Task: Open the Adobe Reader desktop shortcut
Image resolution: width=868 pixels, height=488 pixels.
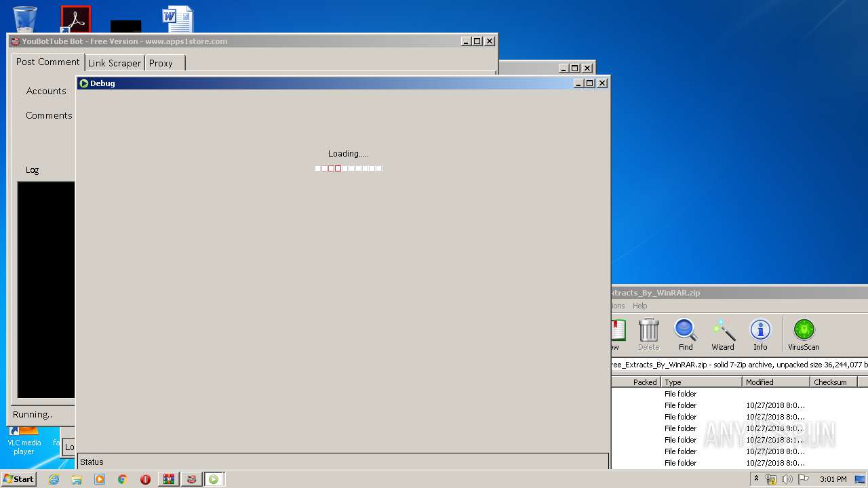Action: point(75,19)
